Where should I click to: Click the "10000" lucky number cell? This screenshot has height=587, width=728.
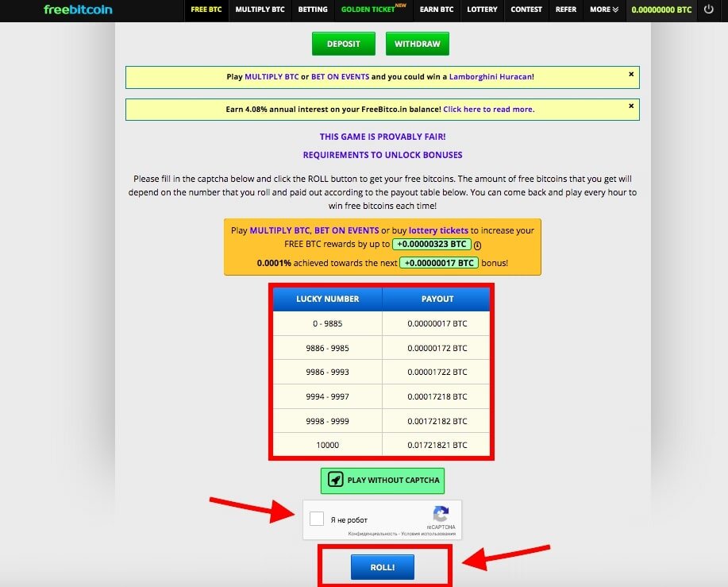(x=327, y=445)
